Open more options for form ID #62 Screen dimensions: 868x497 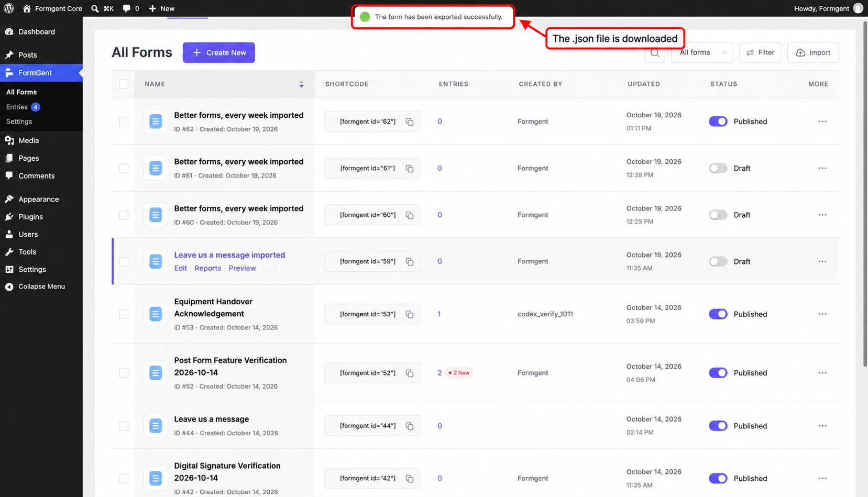click(x=822, y=122)
